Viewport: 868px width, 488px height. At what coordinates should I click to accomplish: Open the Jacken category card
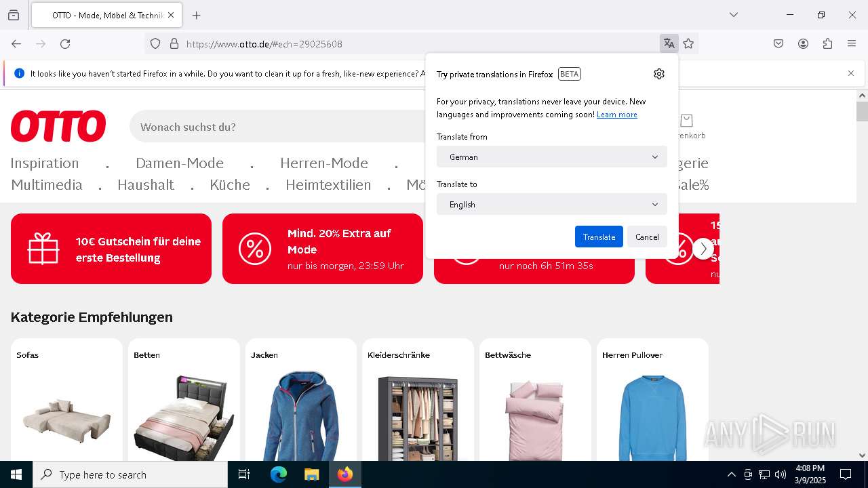pos(301,400)
